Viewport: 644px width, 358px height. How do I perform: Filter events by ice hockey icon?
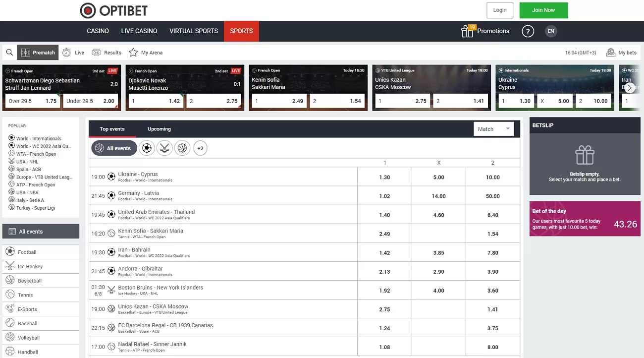point(164,148)
